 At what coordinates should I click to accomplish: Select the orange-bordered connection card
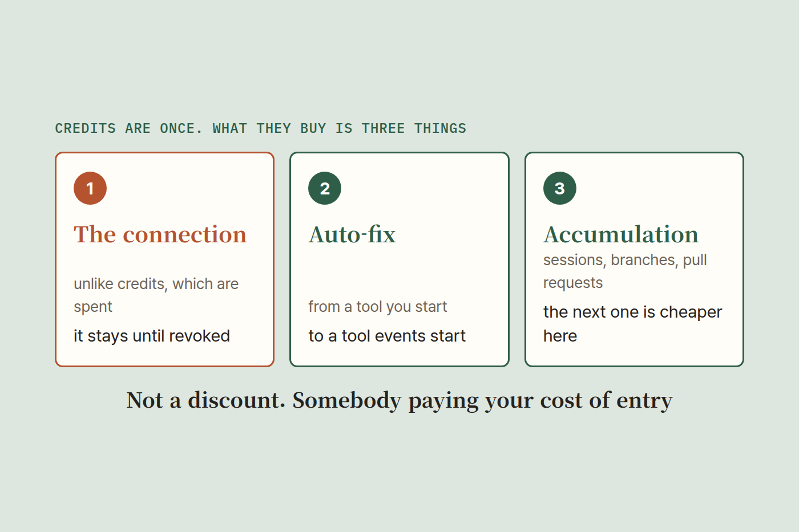(164, 259)
